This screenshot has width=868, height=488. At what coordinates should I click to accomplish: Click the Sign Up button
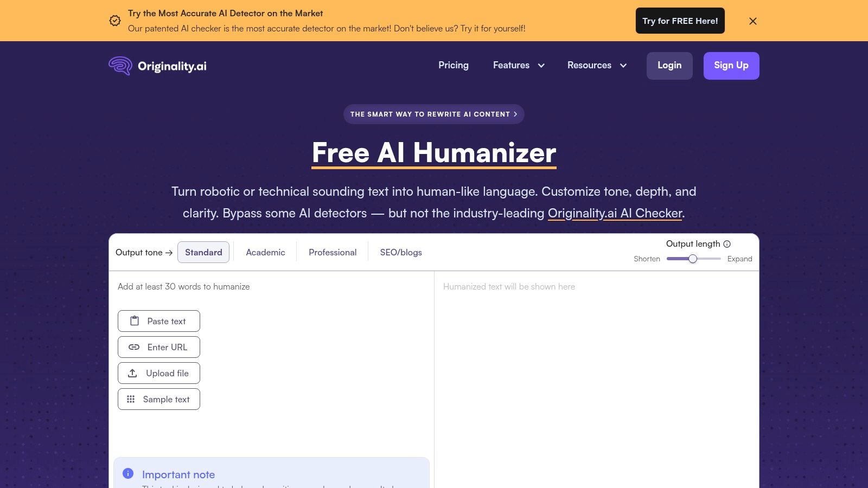point(731,66)
